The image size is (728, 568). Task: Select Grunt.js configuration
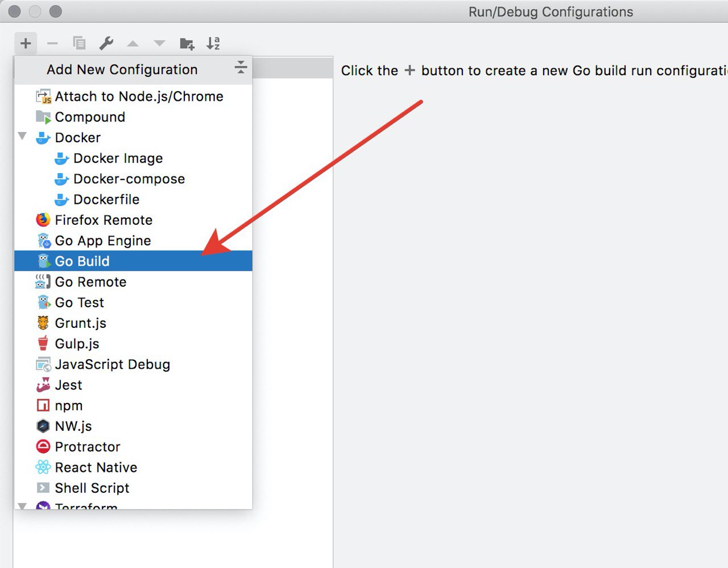(x=133, y=323)
